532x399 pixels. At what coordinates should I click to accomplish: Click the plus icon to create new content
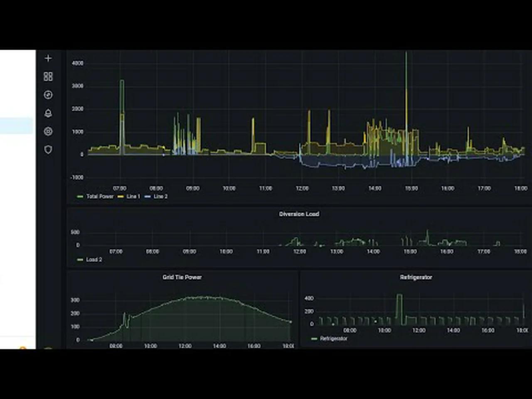pos(48,58)
